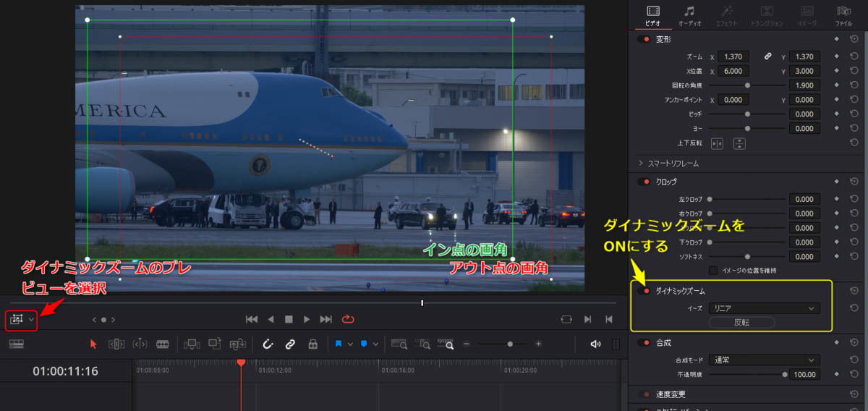Select the red arrow Selection mode tool
This screenshot has height=411, width=868.
(93, 344)
